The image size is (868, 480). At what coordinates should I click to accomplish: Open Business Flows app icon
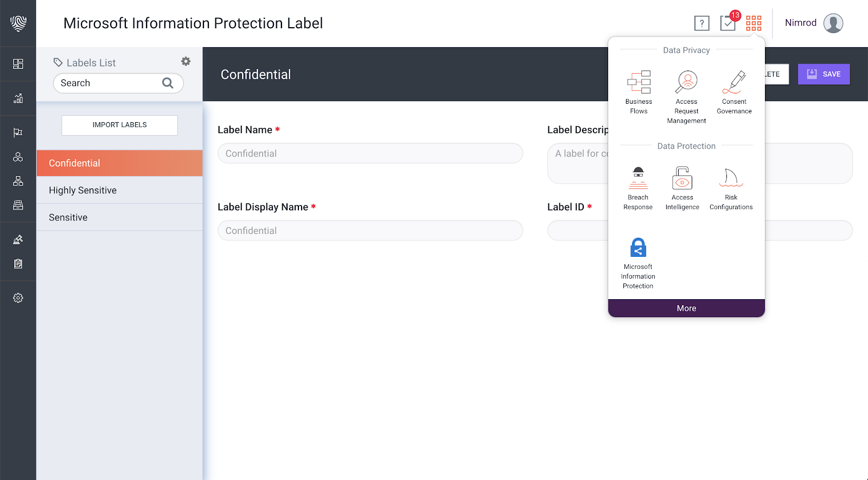(639, 92)
